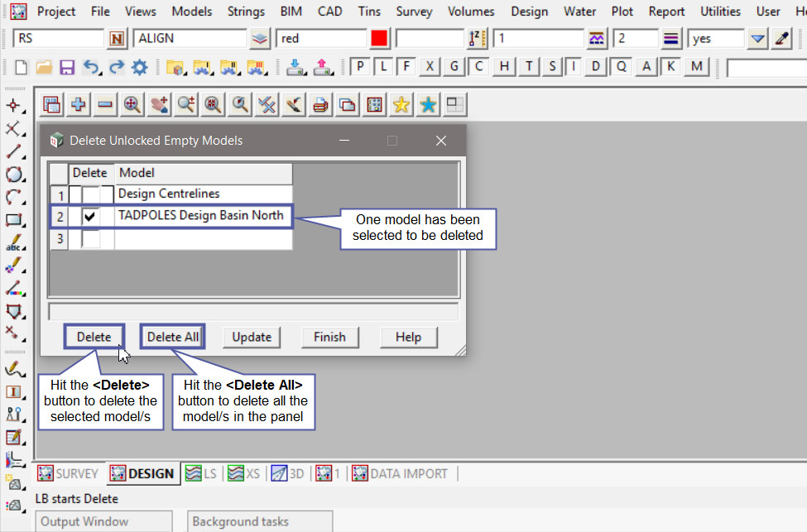Click the red colour swatch

click(380, 39)
